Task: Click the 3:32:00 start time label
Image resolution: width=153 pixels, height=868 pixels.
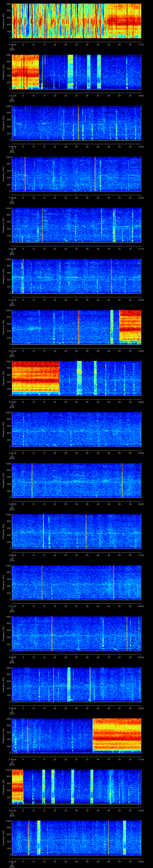Action: pos(12,861)
